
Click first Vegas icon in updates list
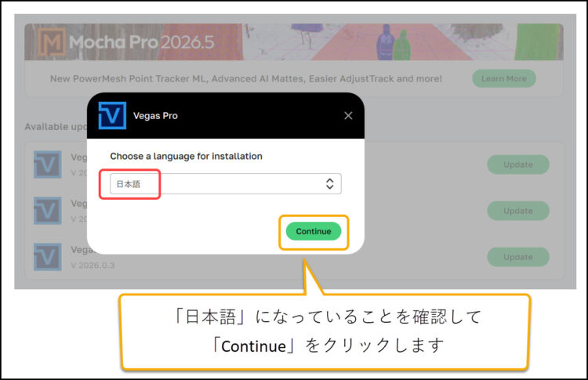tap(47, 165)
